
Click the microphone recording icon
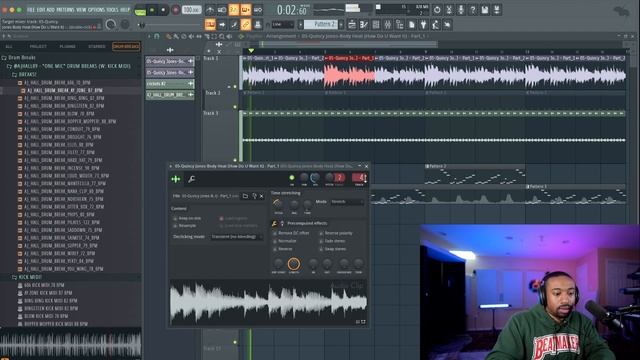pyautogui.click(x=461, y=9)
